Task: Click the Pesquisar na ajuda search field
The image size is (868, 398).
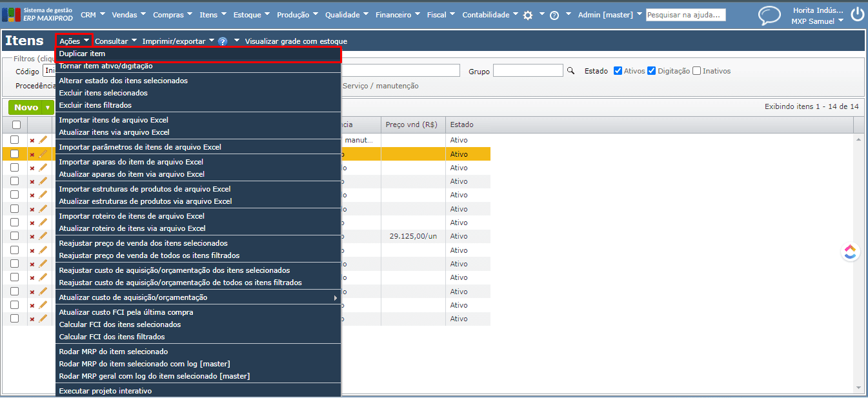Action: point(685,15)
